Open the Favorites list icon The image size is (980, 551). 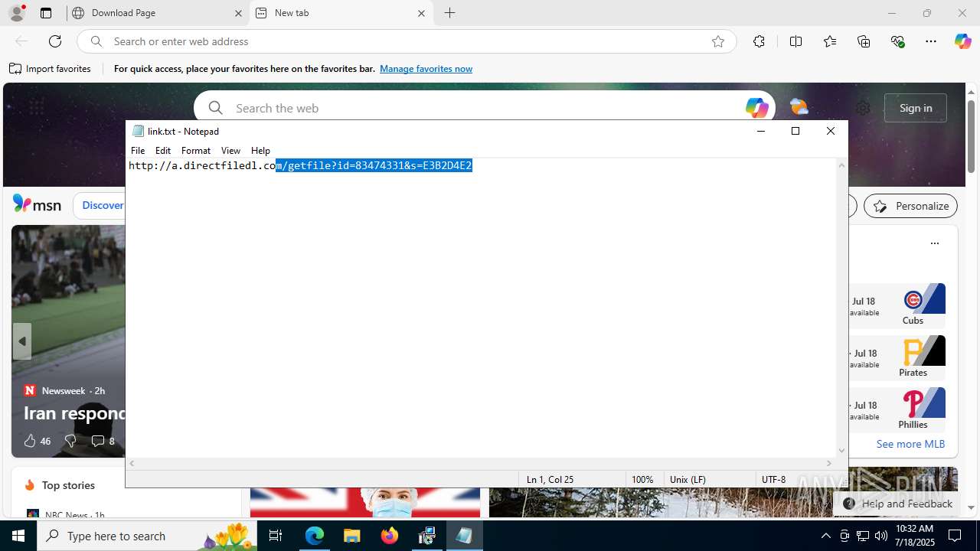coord(830,41)
